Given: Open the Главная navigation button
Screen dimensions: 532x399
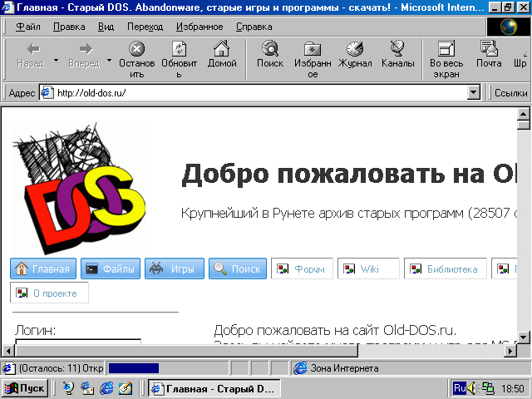Looking at the screenshot, I should (43, 268).
